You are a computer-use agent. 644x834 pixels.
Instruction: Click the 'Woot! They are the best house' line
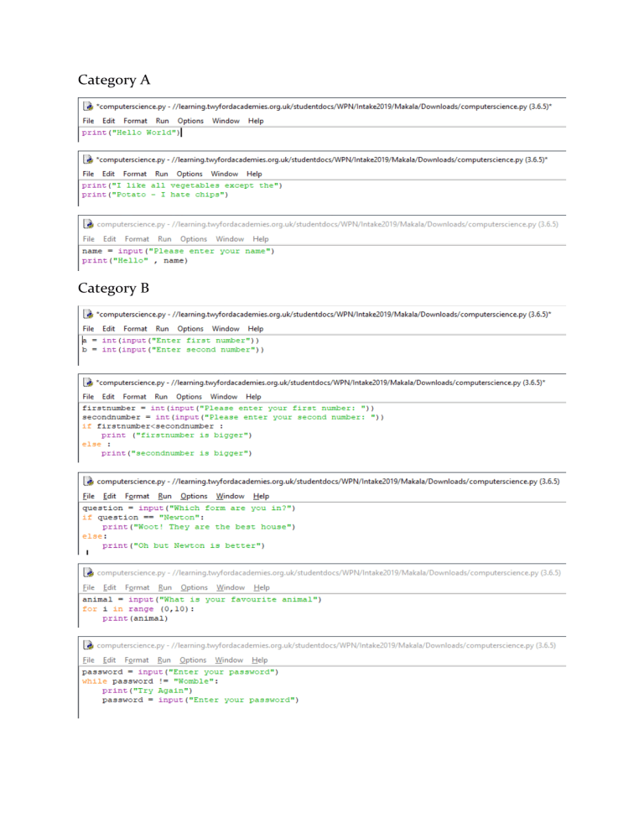199,527
